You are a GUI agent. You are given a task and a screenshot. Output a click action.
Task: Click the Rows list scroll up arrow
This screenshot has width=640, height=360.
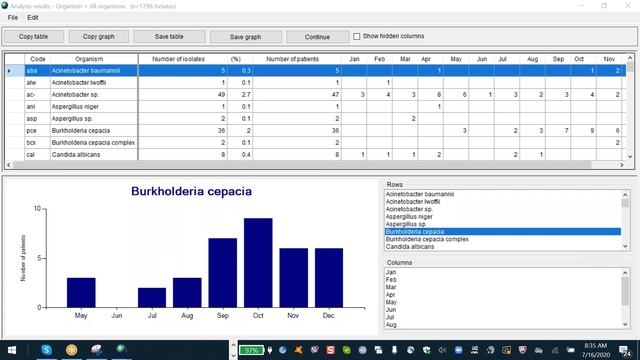(625, 195)
